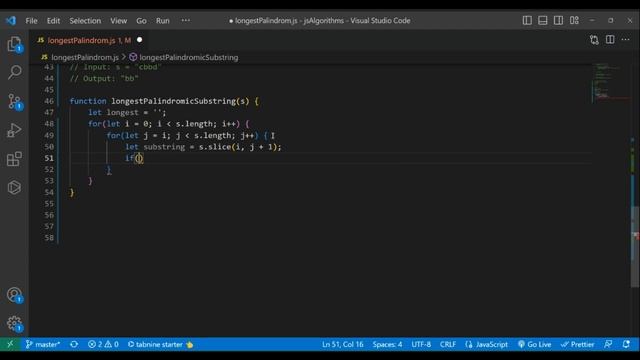Open errors and warnings problems counter

click(x=103, y=344)
